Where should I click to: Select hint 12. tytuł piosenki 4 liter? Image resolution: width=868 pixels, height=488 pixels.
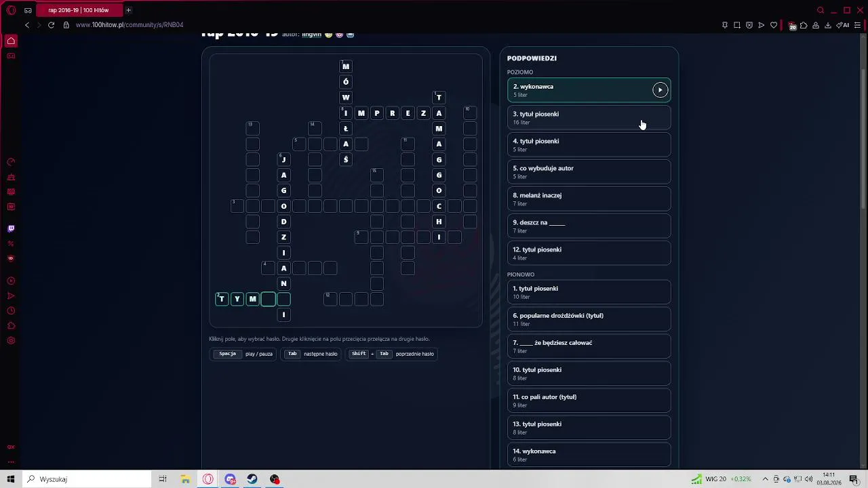589,253
